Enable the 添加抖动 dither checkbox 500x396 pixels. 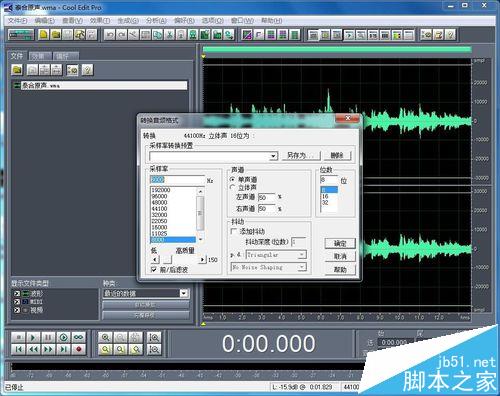(x=234, y=231)
